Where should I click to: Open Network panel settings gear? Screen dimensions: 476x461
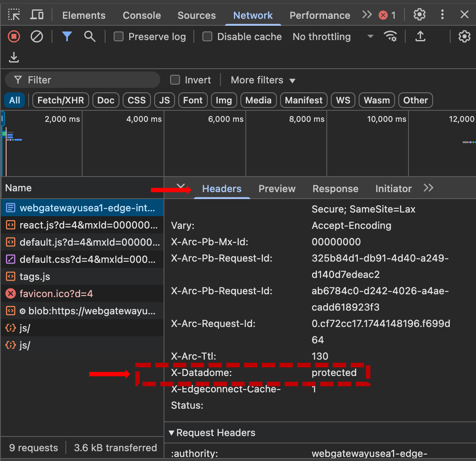(464, 37)
